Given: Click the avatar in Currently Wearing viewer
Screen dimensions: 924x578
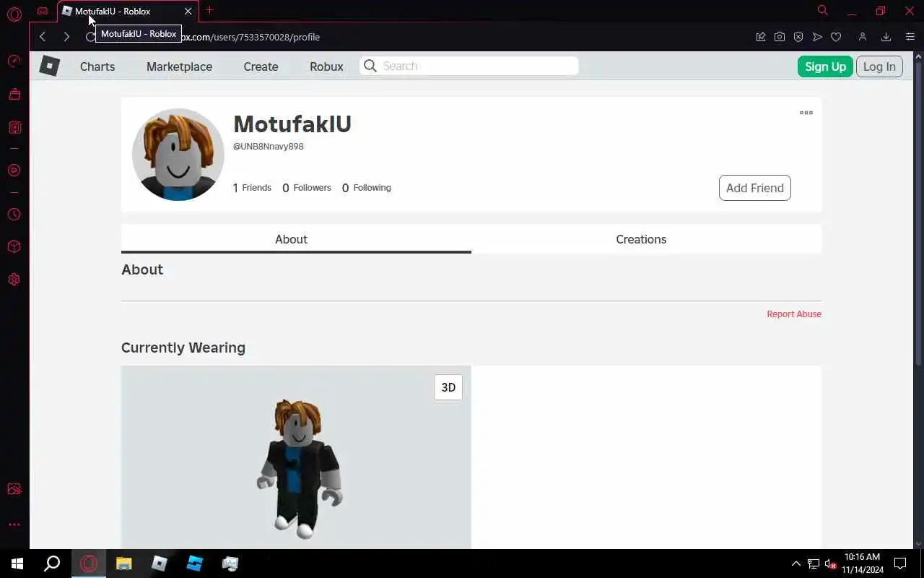Looking at the screenshot, I should [300, 468].
